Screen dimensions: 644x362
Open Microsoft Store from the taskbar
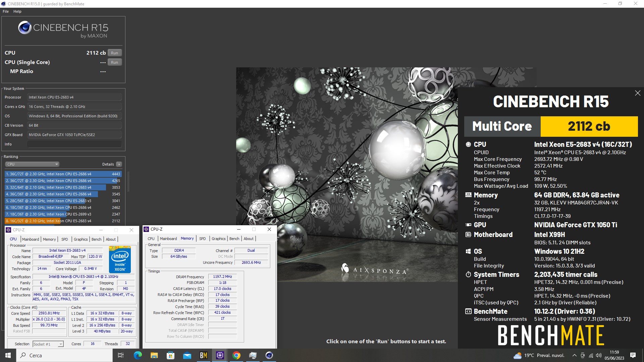click(x=170, y=355)
